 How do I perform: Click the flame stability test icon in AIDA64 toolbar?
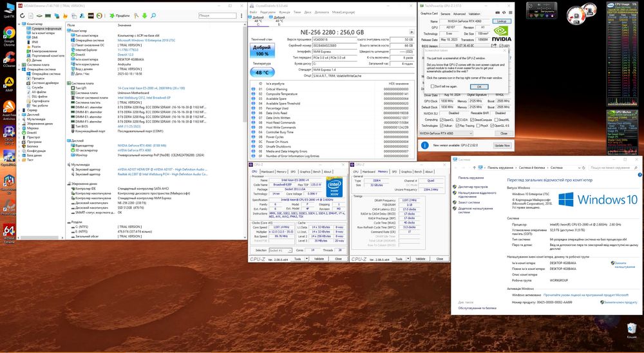click(65, 15)
